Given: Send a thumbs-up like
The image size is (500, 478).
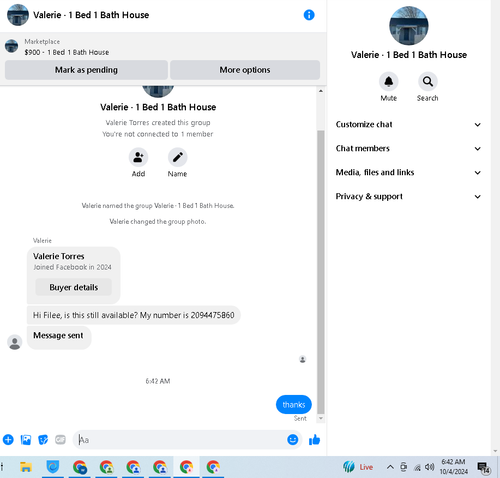Looking at the screenshot, I should (x=314, y=440).
